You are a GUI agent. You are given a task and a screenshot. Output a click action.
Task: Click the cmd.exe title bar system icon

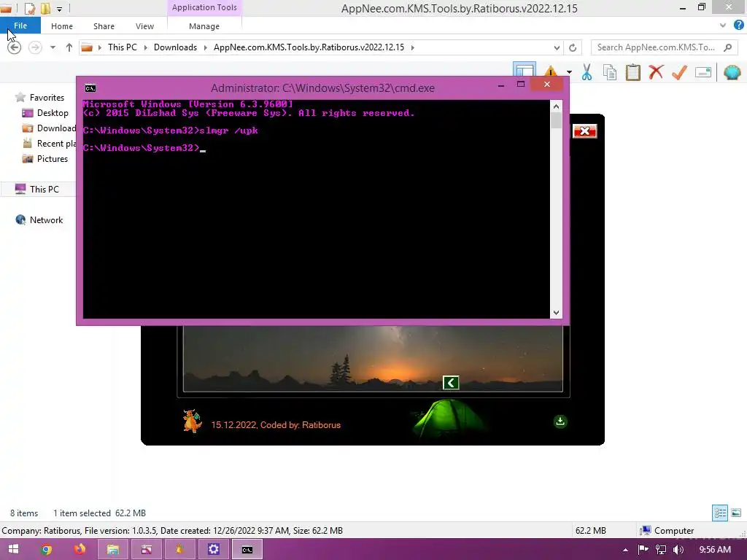(x=90, y=88)
